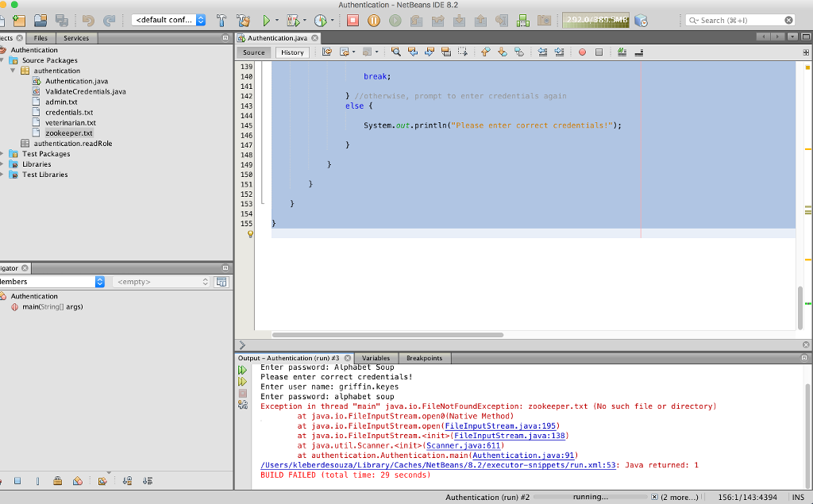Select zookeeper.txt in the project tree

pyautogui.click(x=68, y=133)
